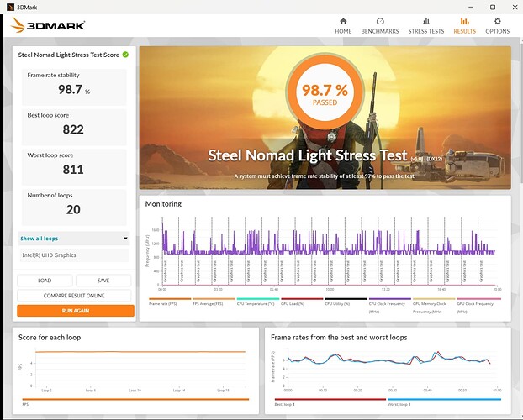Toggle CPU Utility (%) legend entry
The width and height of the screenshot is (523, 420).
tap(346, 302)
